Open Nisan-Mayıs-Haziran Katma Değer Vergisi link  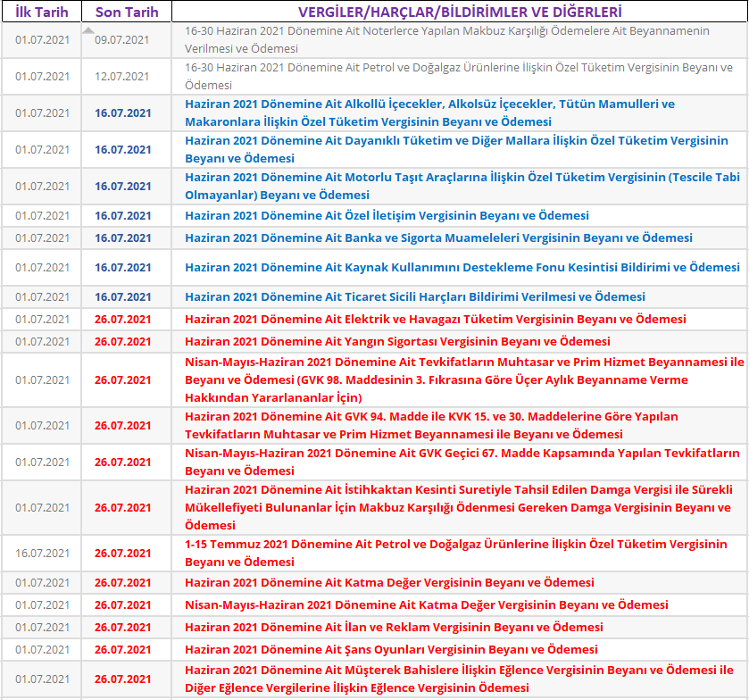(x=426, y=605)
